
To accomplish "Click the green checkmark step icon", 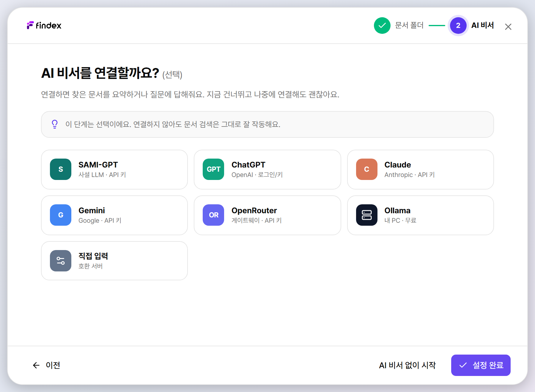I will point(382,26).
